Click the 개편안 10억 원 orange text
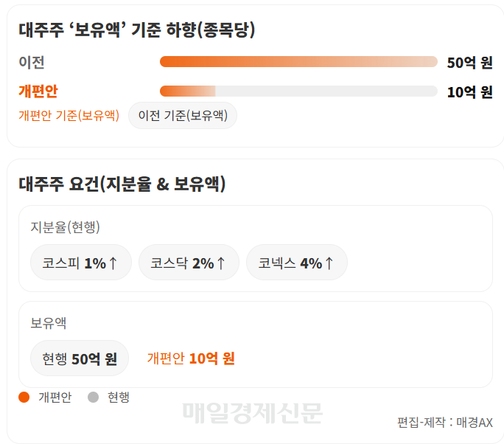This screenshot has height=444, width=504. coord(191,358)
